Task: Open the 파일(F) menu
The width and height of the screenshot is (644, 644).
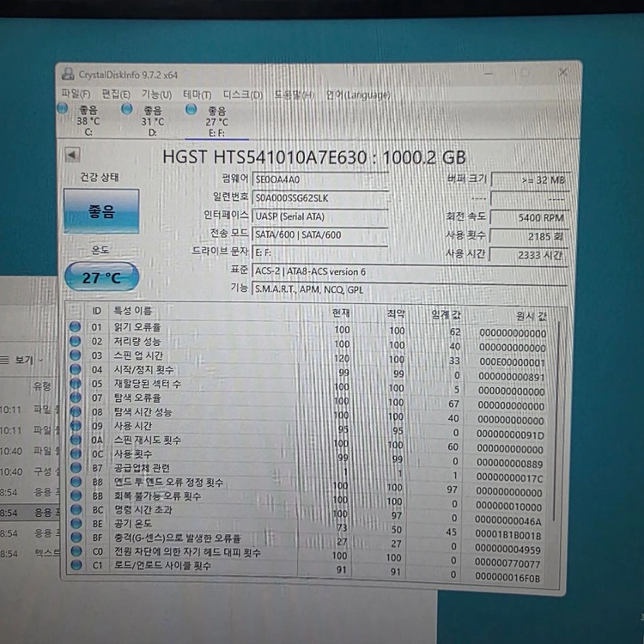Action: pos(76,94)
